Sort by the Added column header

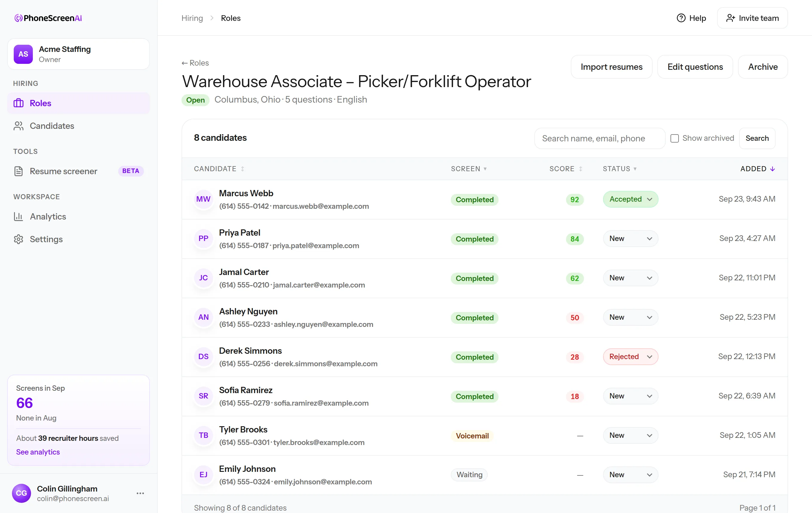pos(758,169)
